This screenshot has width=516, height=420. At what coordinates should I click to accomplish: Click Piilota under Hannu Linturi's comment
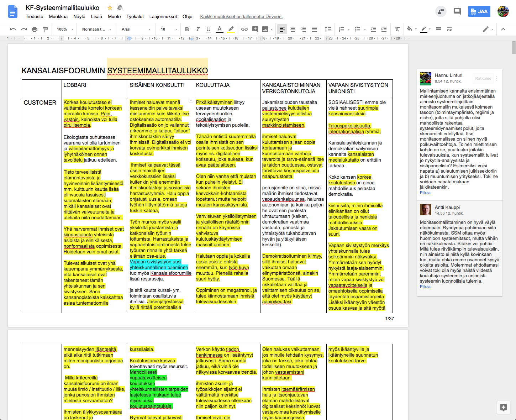point(425,193)
